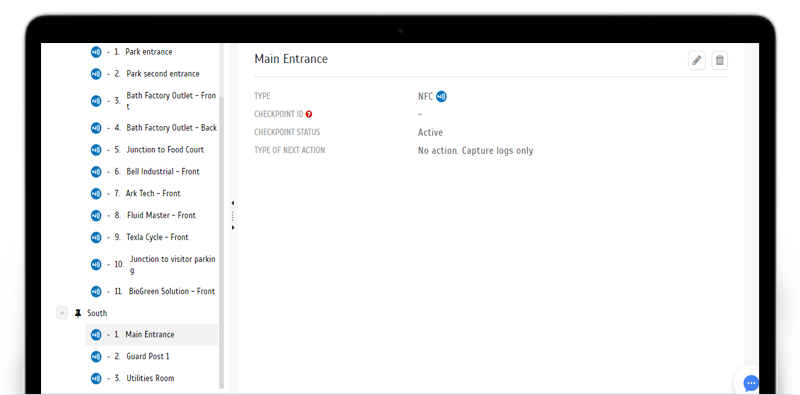The image size is (800, 395).
Task: Collapse the sidebar using the left splitter arrow
Action: (233, 203)
